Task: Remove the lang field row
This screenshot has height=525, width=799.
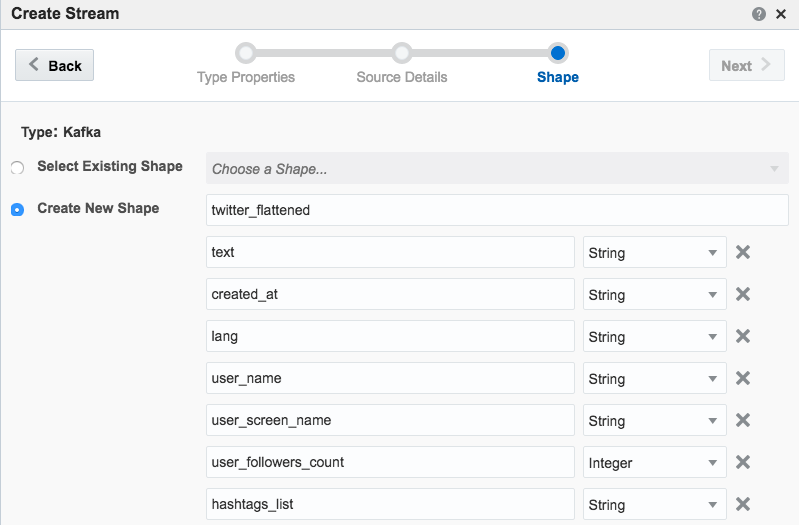Action: point(743,336)
